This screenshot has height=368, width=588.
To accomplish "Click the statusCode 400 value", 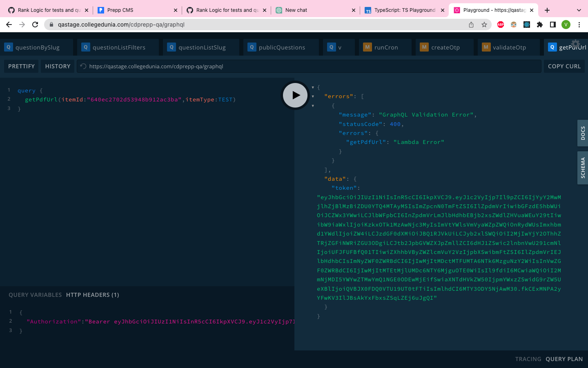I will click(395, 124).
